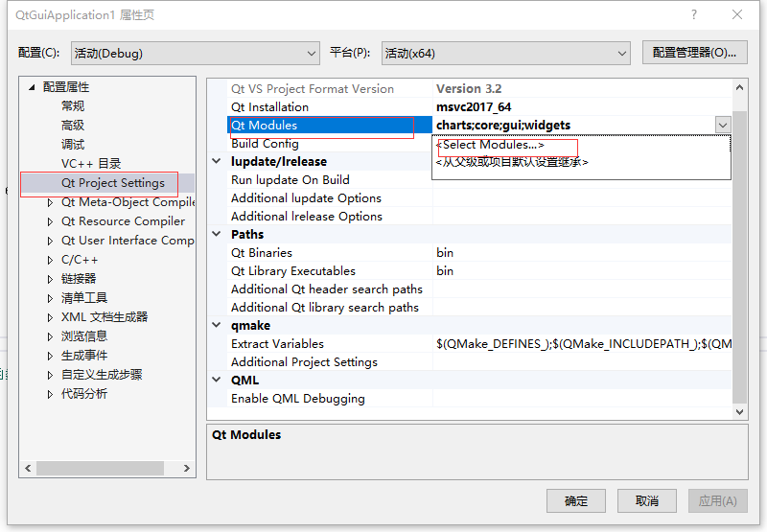Expand Qt Meta-Object Compiler node
This screenshot has width=767, height=532.
(x=50, y=202)
